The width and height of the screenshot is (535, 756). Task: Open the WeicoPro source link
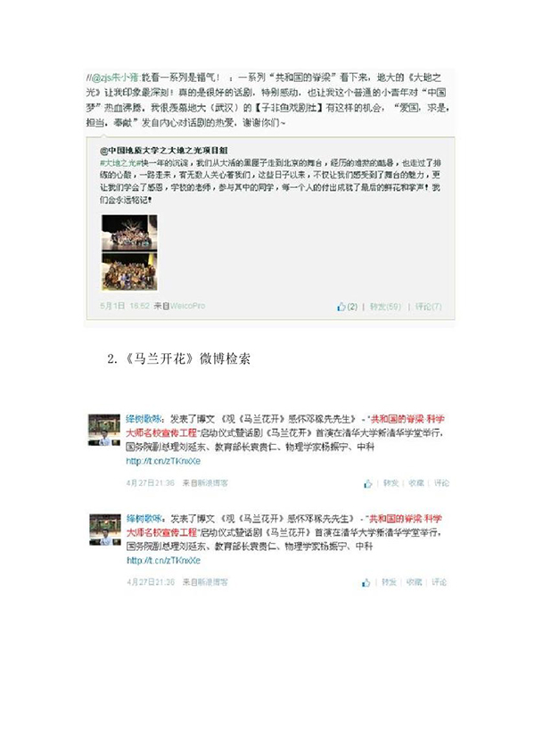coord(187,306)
